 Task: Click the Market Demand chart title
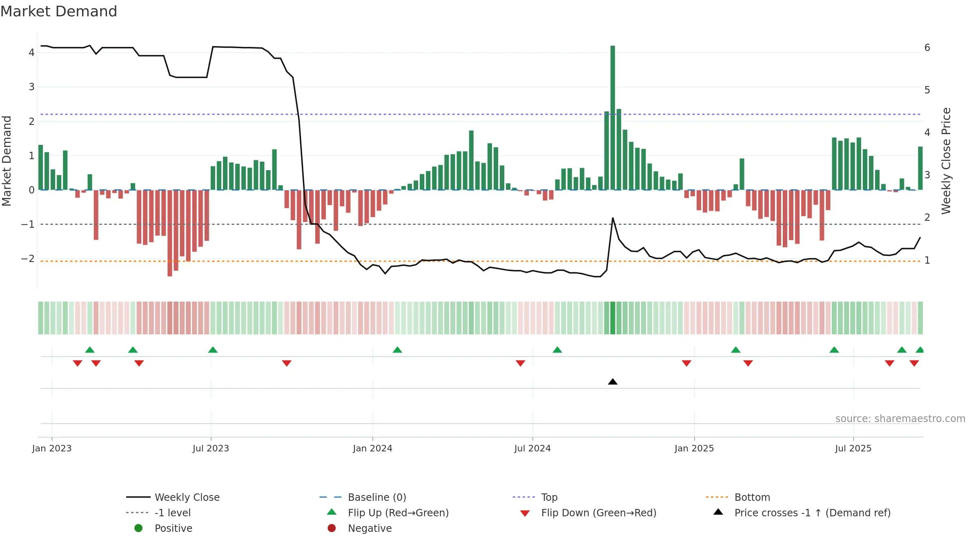[59, 11]
